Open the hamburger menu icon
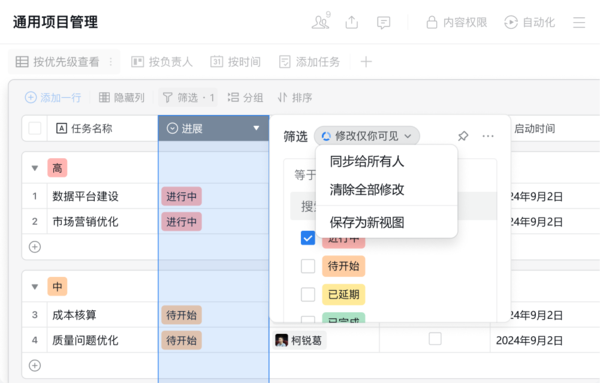 coord(579,22)
